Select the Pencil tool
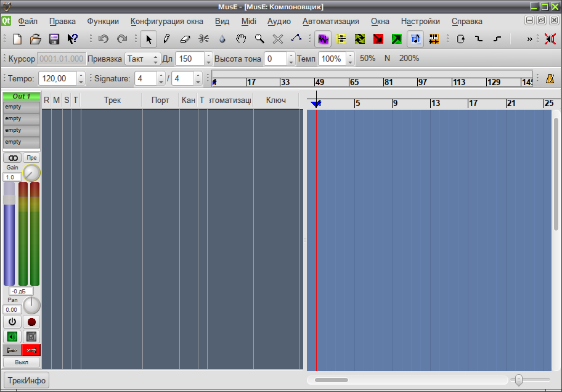The image size is (562, 392). [166, 39]
